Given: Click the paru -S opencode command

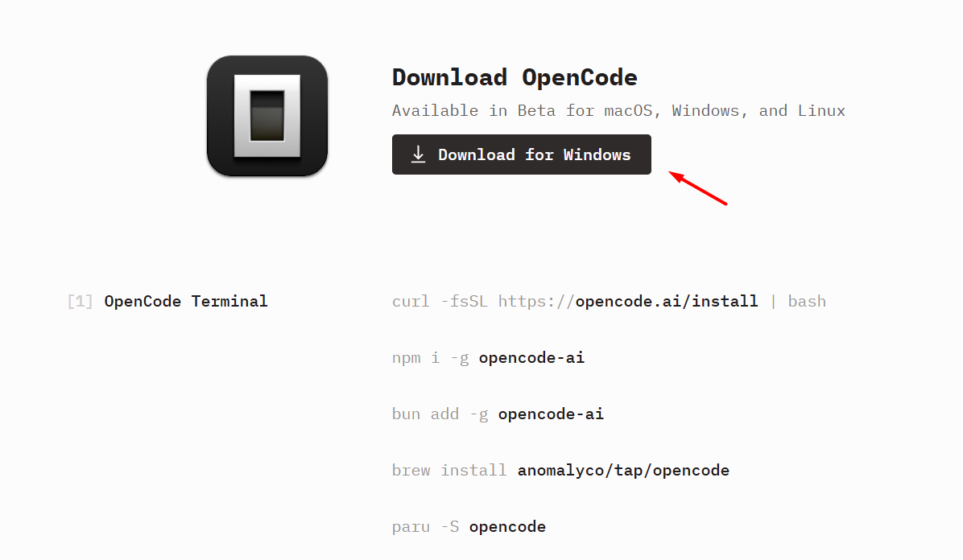Looking at the screenshot, I should pos(468,526).
